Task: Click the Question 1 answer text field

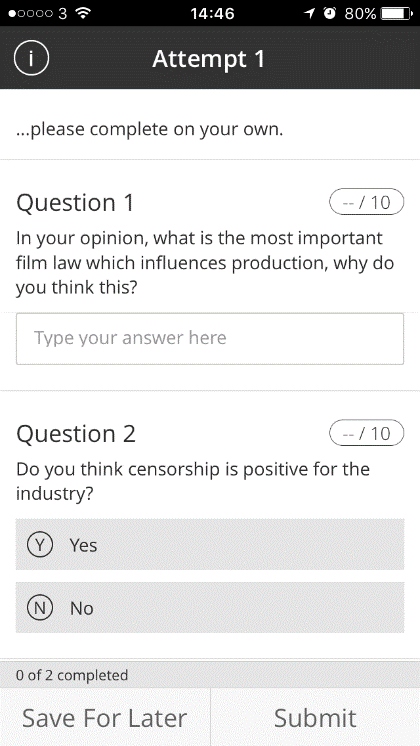Action: coord(210,339)
